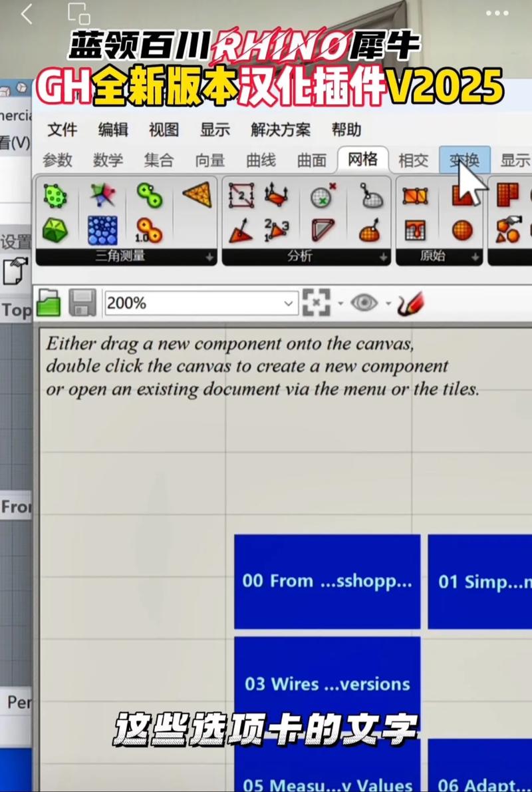Go back with the top-left chevron
Image resolution: width=532 pixels, height=792 pixels.
[x=27, y=13]
